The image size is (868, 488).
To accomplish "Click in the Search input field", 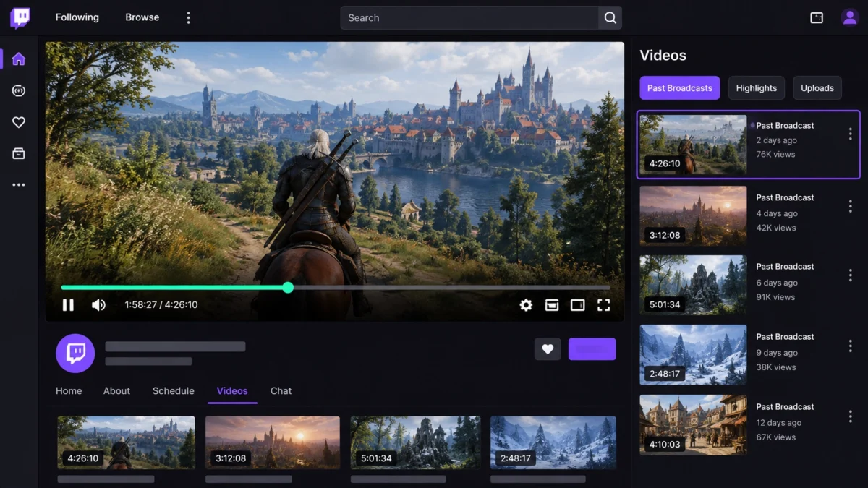I will 469,18.
